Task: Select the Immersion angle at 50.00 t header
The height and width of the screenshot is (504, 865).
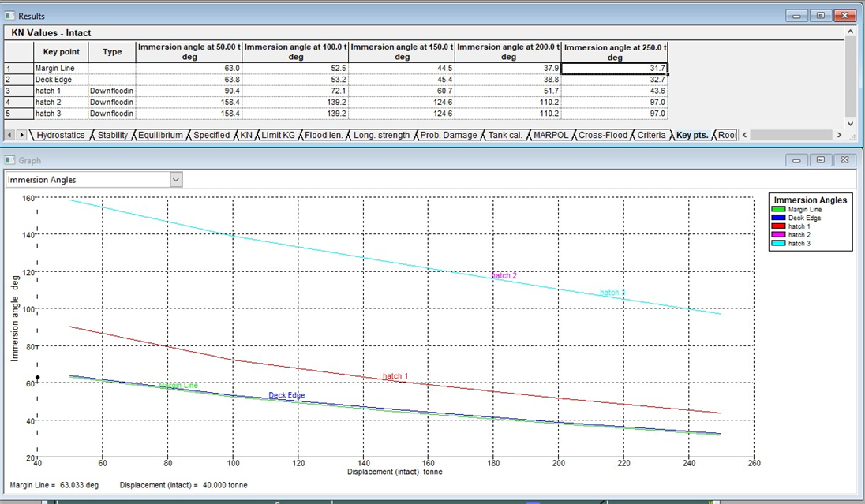Action: 189,52
